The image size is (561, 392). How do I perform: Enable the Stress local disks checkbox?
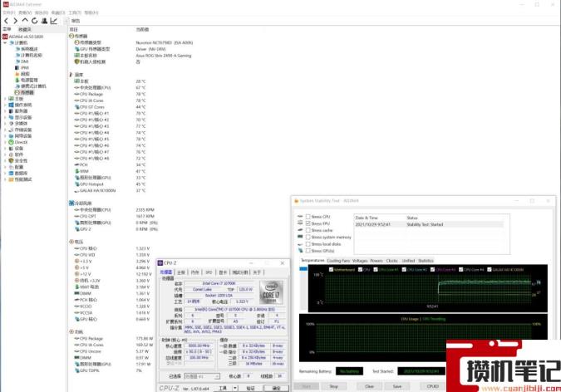tap(308, 244)
